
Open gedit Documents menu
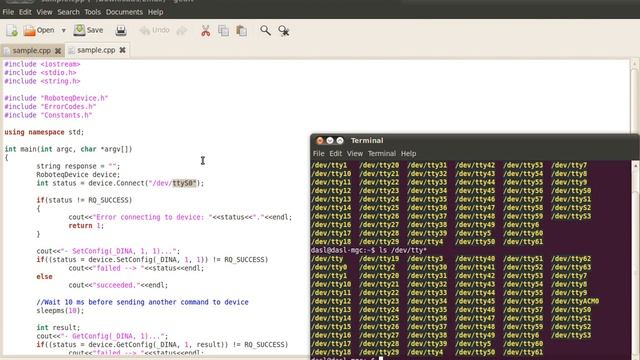(124, 12)
